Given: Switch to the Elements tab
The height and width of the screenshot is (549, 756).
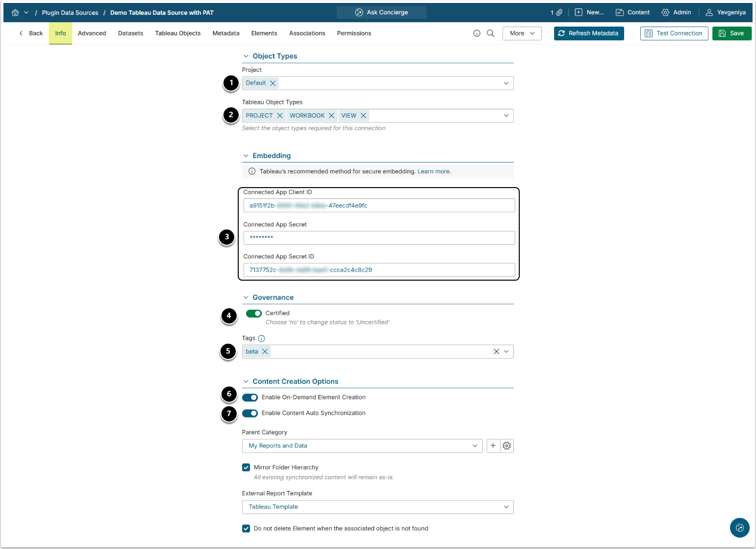Looking at the screenshot, I should tap(264, 33).
